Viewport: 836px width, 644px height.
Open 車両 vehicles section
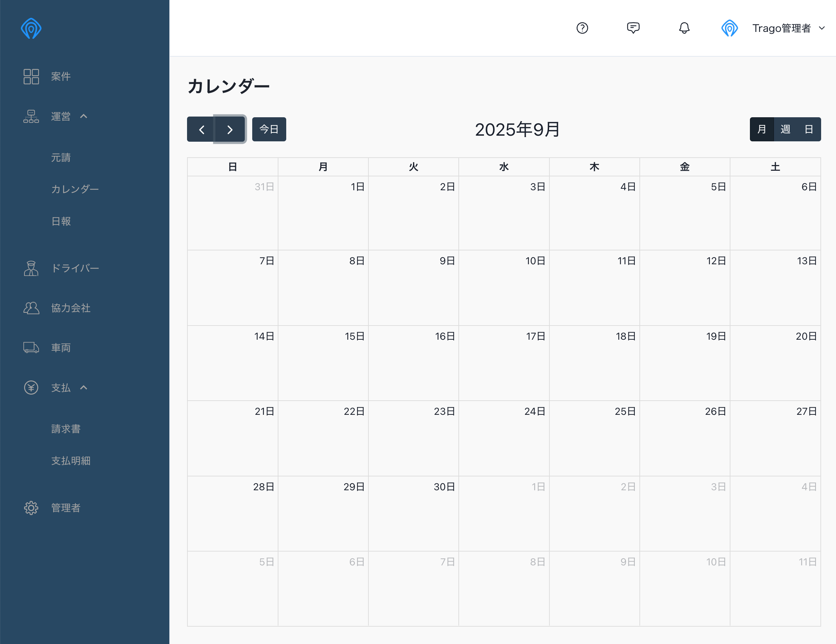tap(61, 348)
